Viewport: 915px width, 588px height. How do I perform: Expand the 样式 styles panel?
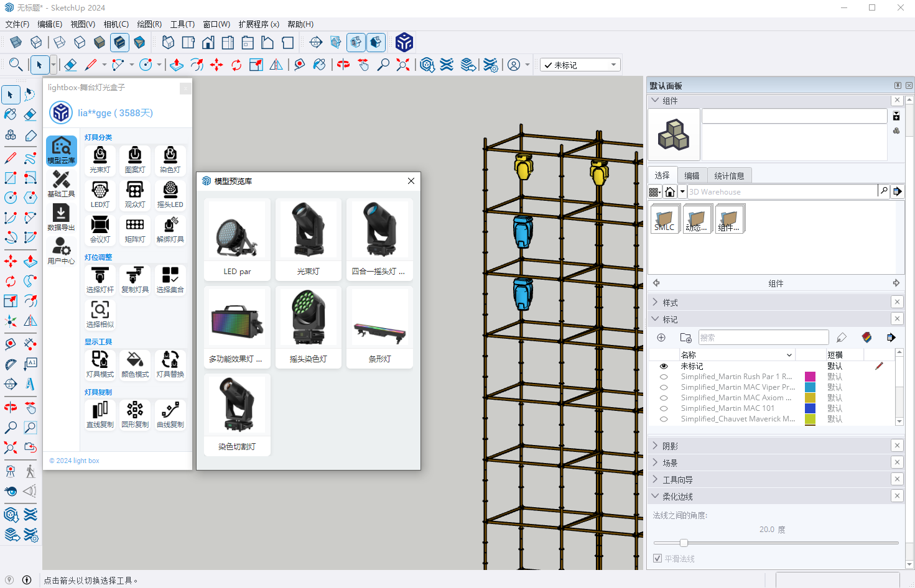click(x=670, y=303)
